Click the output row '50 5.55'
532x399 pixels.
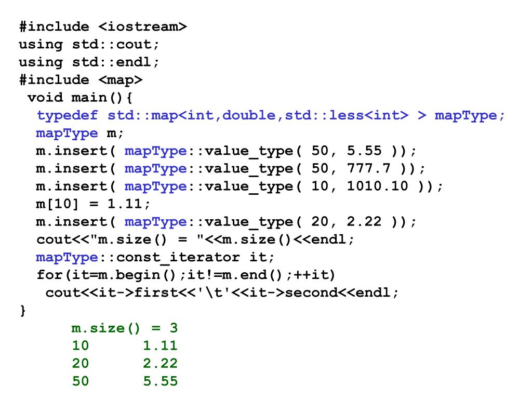tap(125, 381)
